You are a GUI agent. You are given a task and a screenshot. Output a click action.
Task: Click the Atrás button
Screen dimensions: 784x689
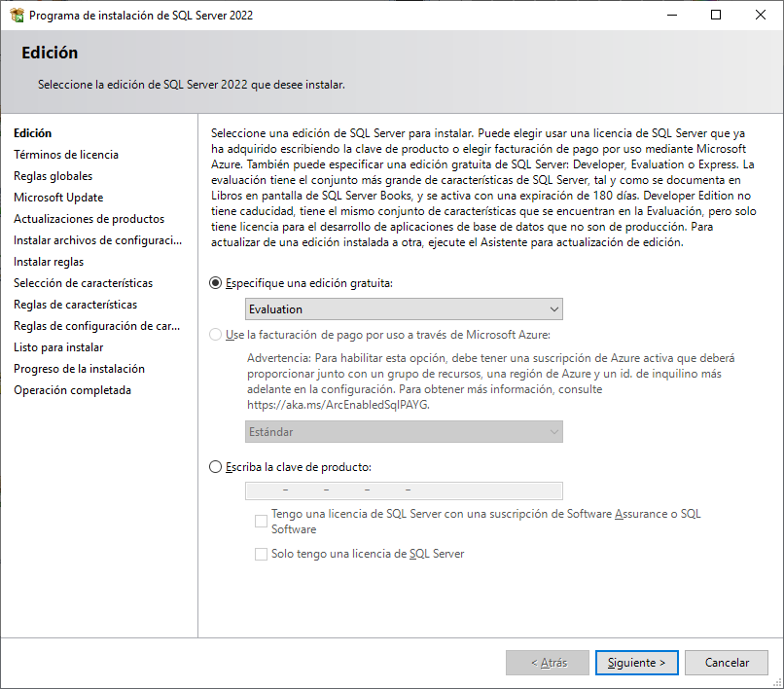pyautogui.click(x=548, y=662)
